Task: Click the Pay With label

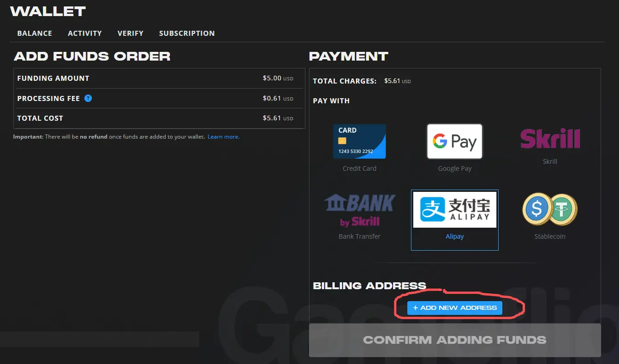Action: (331, 101)
